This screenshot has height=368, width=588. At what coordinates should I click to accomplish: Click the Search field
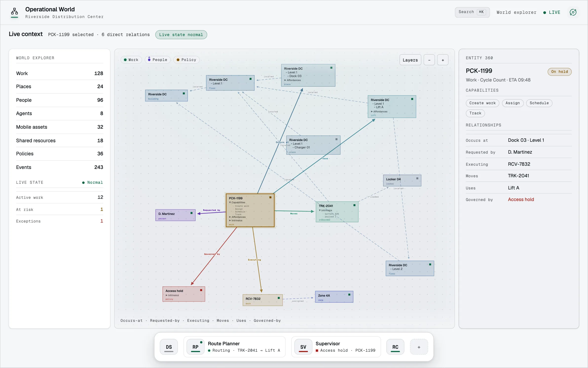[472, 12]
